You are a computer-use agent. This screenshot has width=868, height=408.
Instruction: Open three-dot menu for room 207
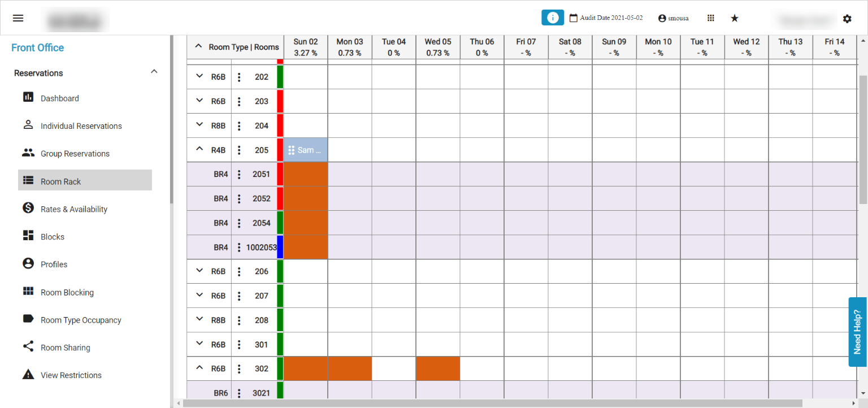[239, 296]
